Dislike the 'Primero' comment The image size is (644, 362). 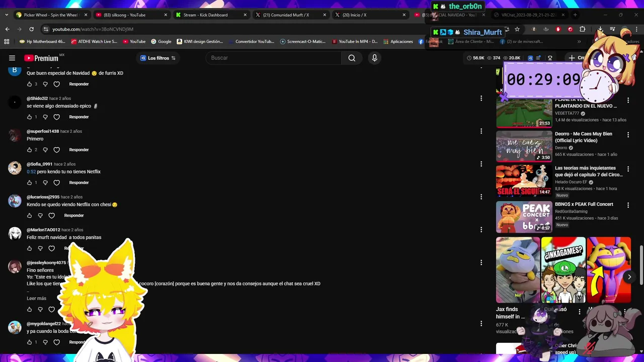(x=45, y=150)
